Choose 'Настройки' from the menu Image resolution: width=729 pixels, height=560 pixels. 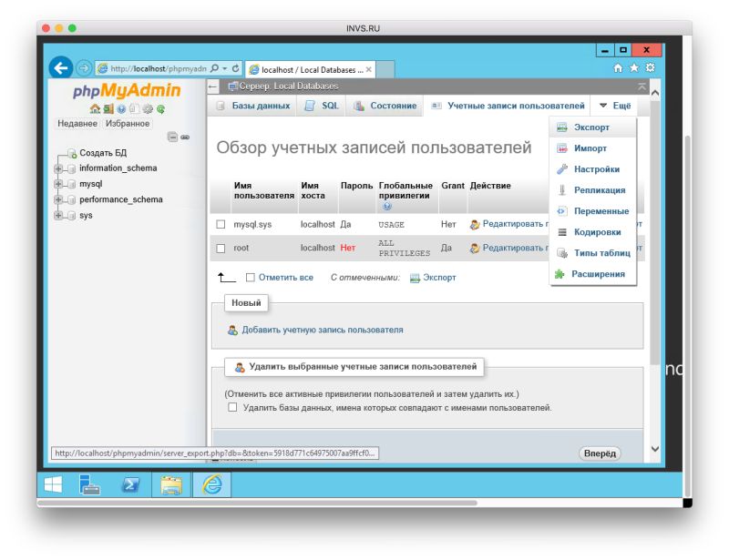coord(593,169)
